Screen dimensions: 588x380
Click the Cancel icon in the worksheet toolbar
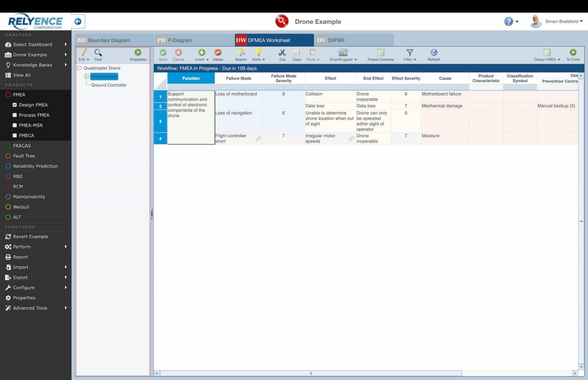pos(178,54)
